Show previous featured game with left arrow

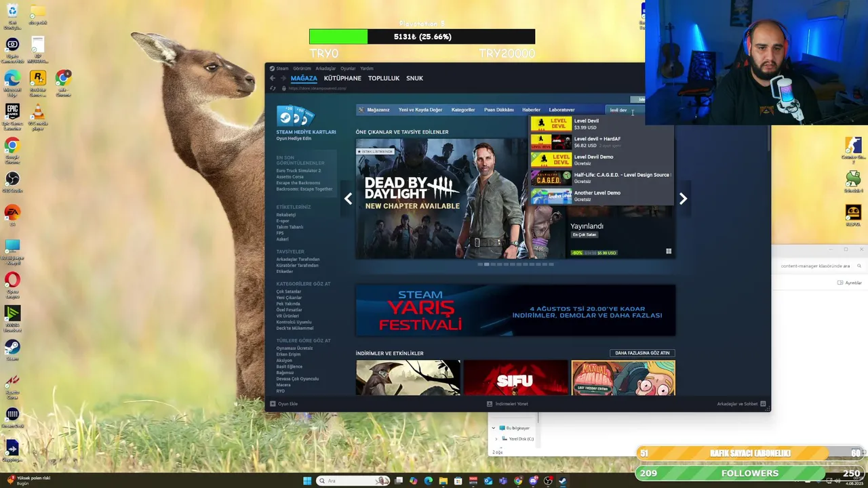tap(348, 199)
